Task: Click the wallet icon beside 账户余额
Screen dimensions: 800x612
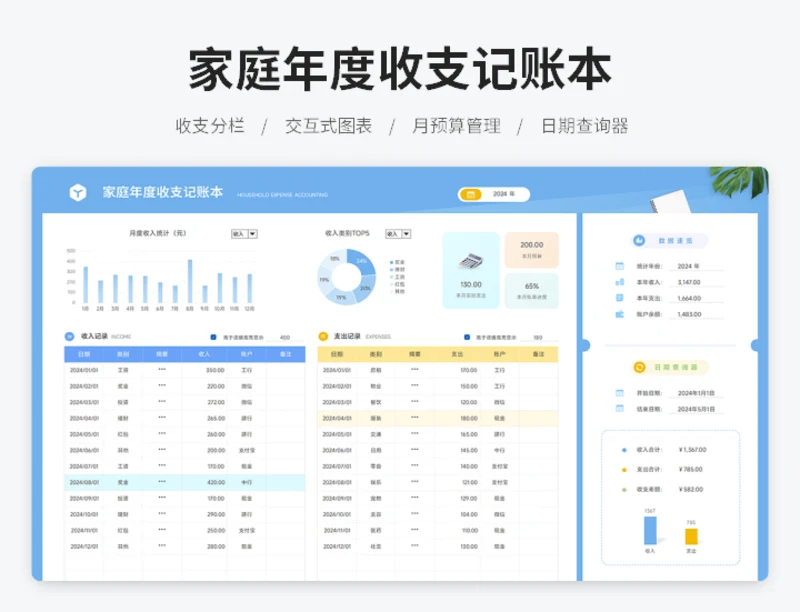Action: 619,314
